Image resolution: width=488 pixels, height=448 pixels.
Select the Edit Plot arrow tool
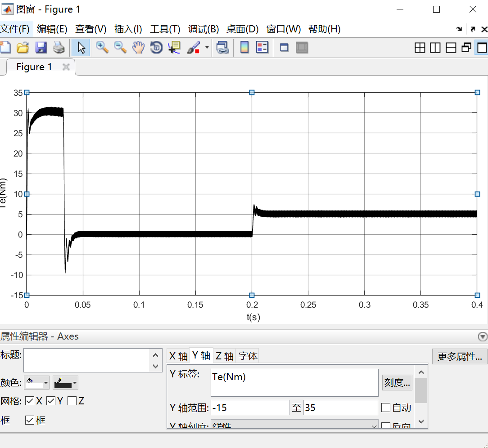coord(81,48)
